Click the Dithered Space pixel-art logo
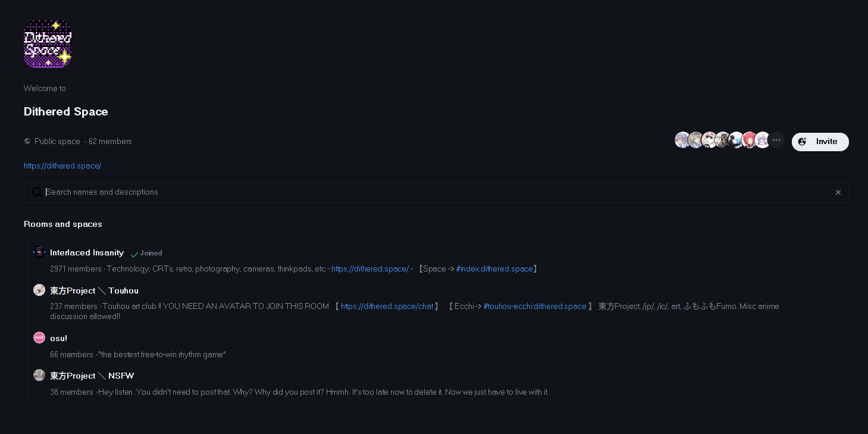This screenshot has height=434, width=868. click(48, 43)
